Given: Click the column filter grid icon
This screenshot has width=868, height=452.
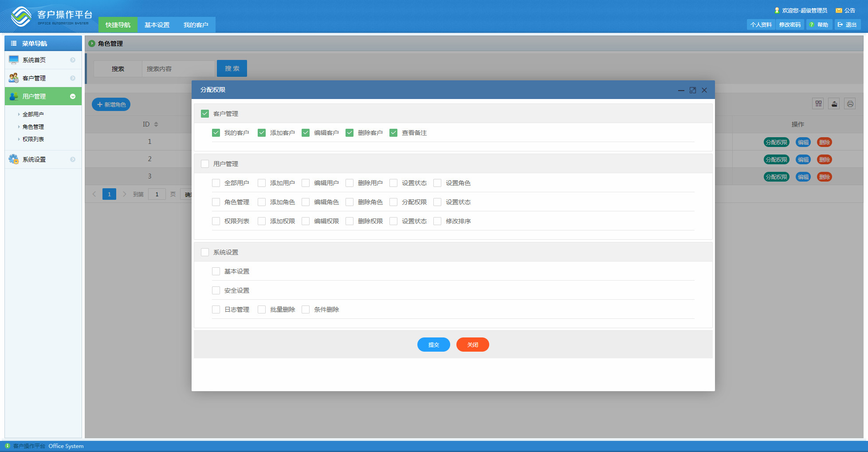Looking at the screenshot, I should tap(818, 104).
